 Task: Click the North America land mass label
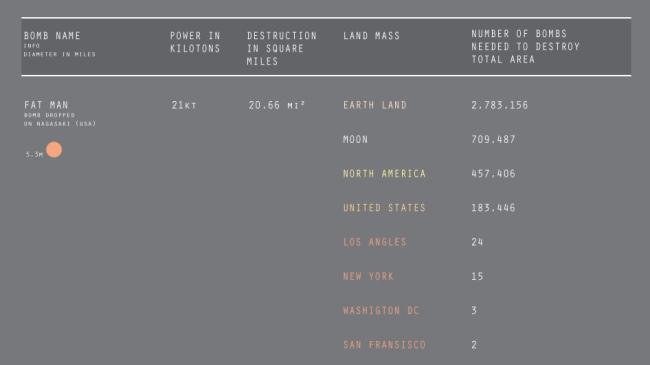384,174
